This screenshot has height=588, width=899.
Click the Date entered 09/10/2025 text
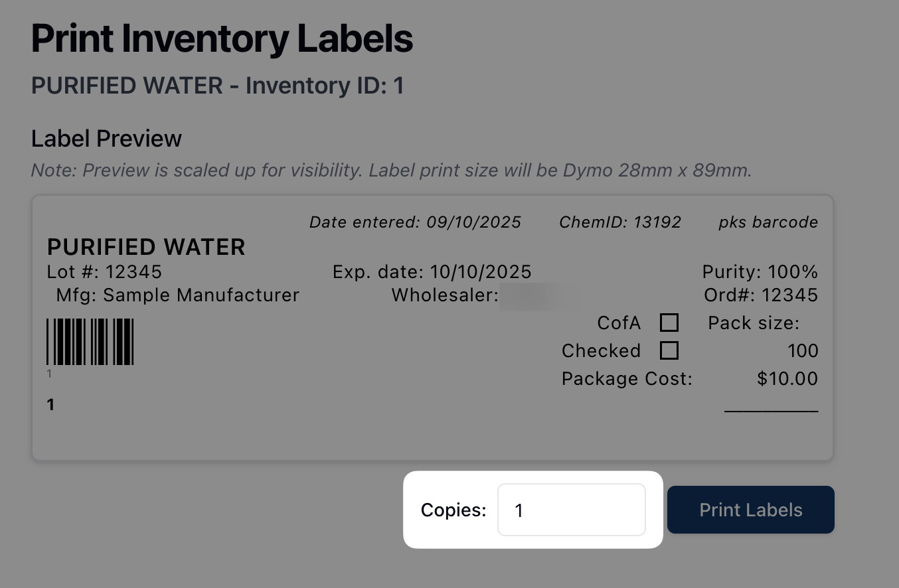tap(415, 222)
